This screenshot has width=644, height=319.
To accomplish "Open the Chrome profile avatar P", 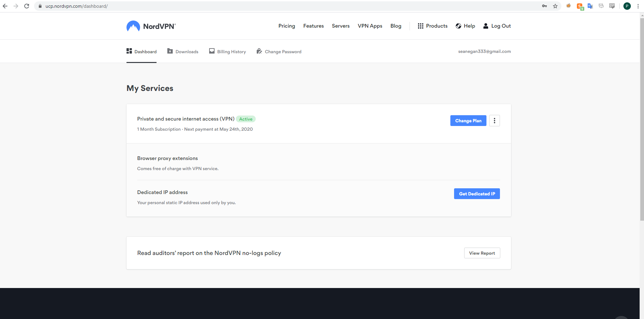I will pyautogui.click(x=627, y=6).
